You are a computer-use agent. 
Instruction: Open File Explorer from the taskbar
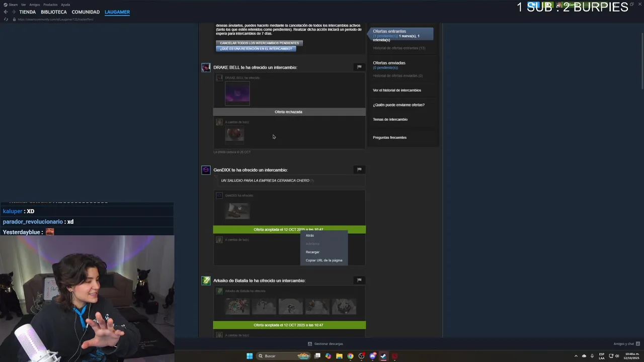(340, 356)
